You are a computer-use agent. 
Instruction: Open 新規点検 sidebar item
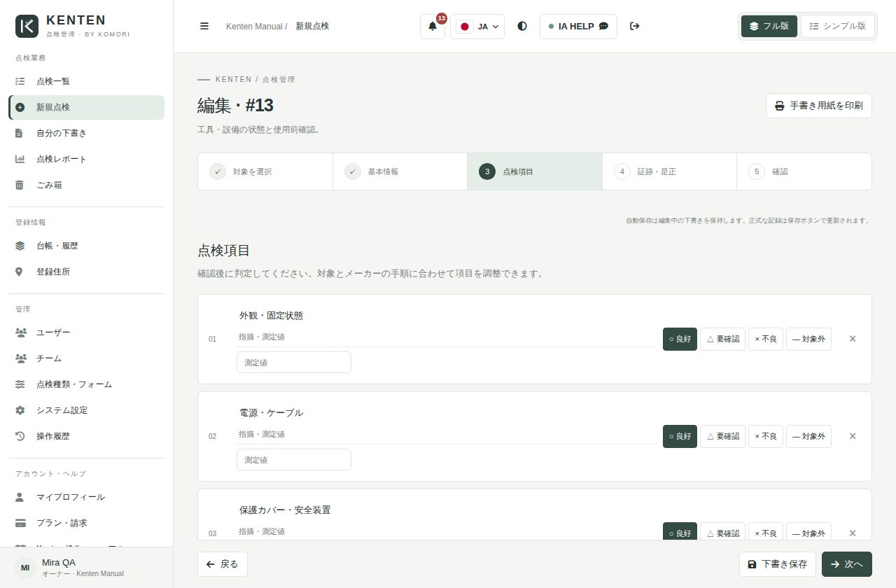pos(87,107)
